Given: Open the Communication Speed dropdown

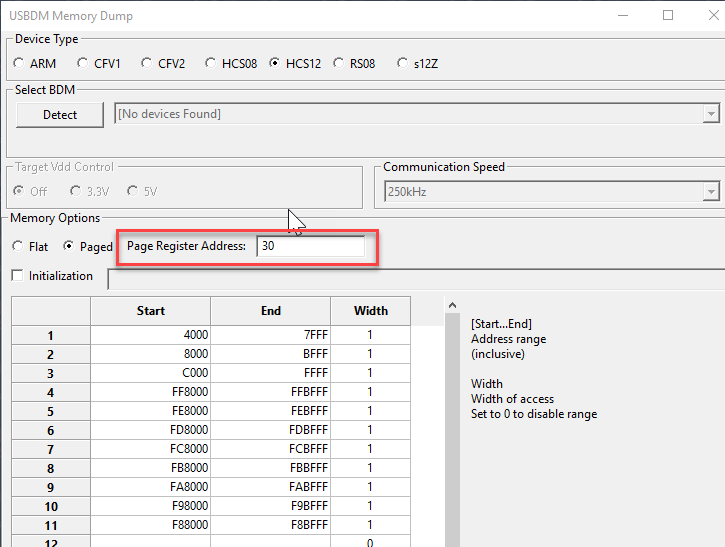Looking at the screenshot, I should pos(711,191).
